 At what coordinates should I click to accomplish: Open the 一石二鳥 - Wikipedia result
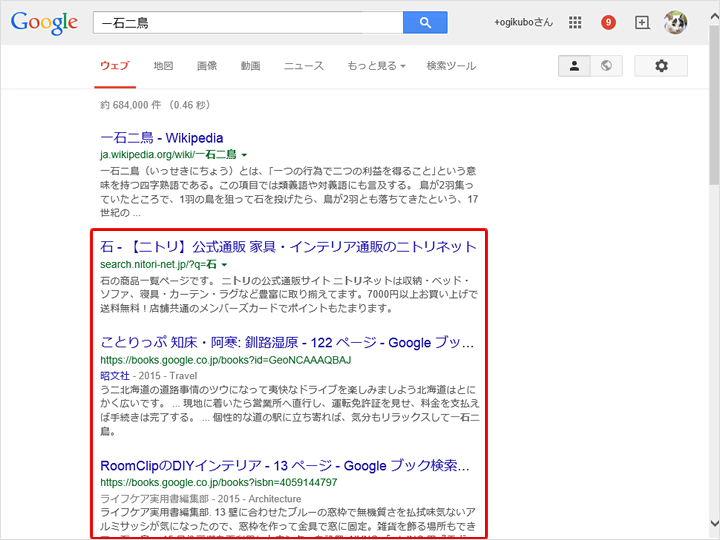[162, 138]
